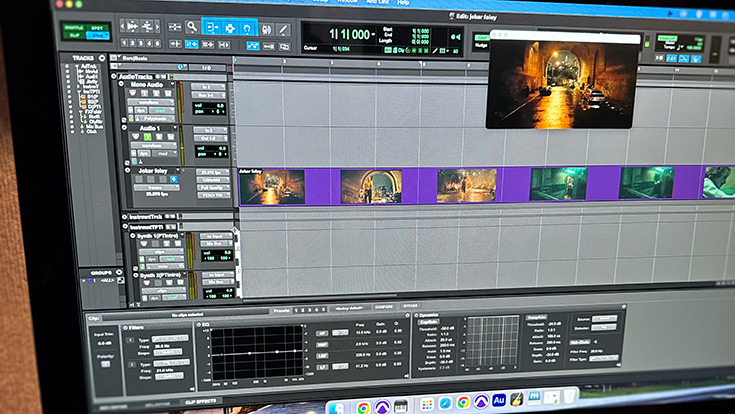Enable Shuffle edit mode
This screenshot has height=414, width=735.
pos(74,28)
